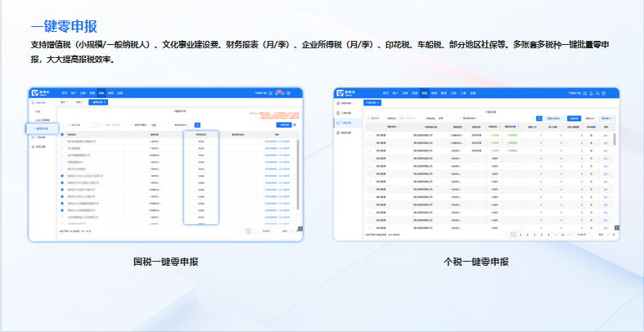The width and height of the screenshot is (644, 332).
Task: Go to page 2 in 个税 pagination
Action: [520, 234]
